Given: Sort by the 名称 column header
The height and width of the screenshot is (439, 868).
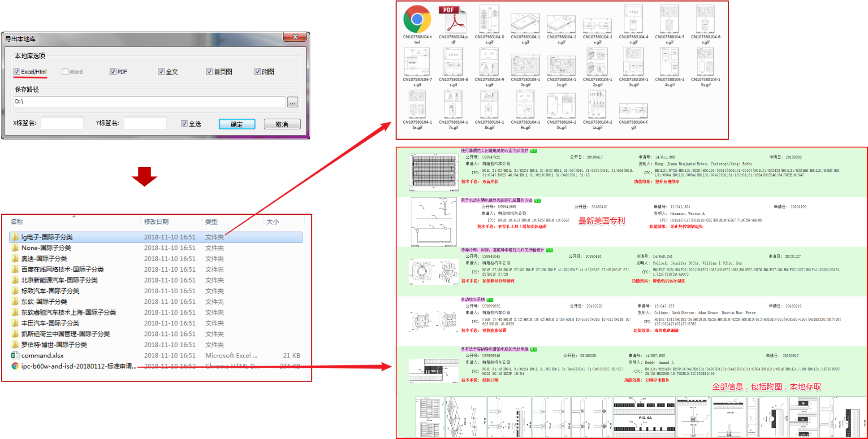Looking at the screenshot, I should tap(17, 222).
